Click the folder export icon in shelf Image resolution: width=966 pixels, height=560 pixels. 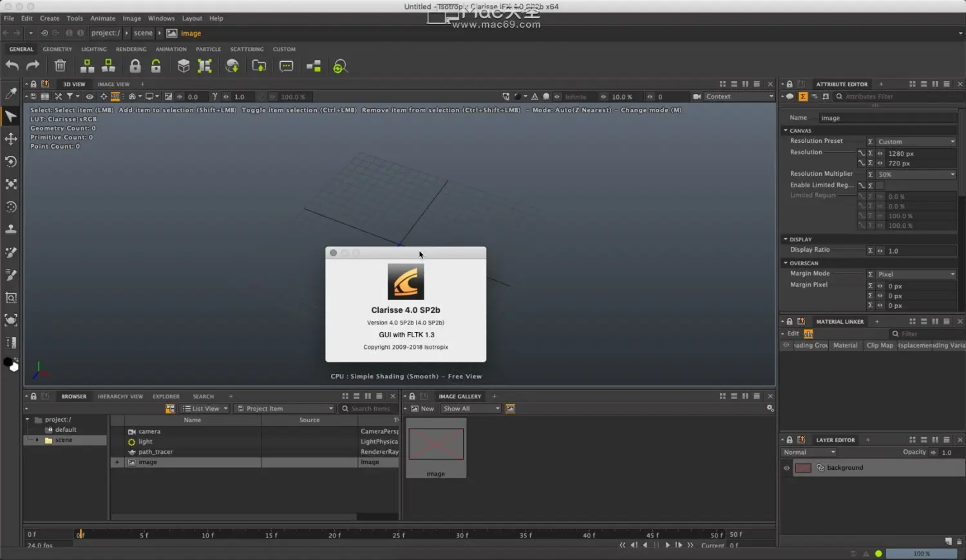click(259, 66)
